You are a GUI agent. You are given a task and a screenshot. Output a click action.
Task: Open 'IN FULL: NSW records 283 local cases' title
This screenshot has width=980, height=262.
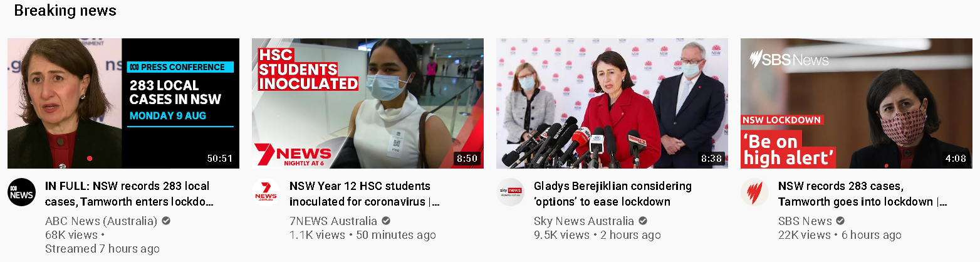[129, 194]
